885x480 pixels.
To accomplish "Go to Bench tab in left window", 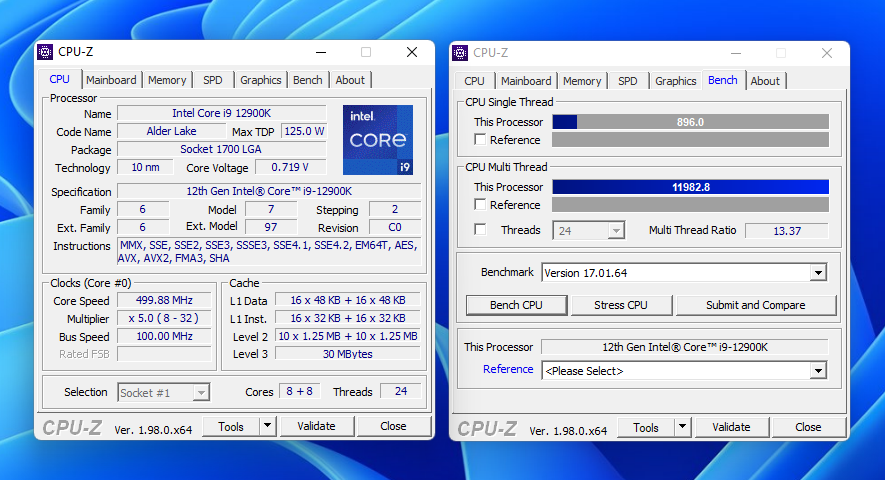I will (x=308, y=80).
